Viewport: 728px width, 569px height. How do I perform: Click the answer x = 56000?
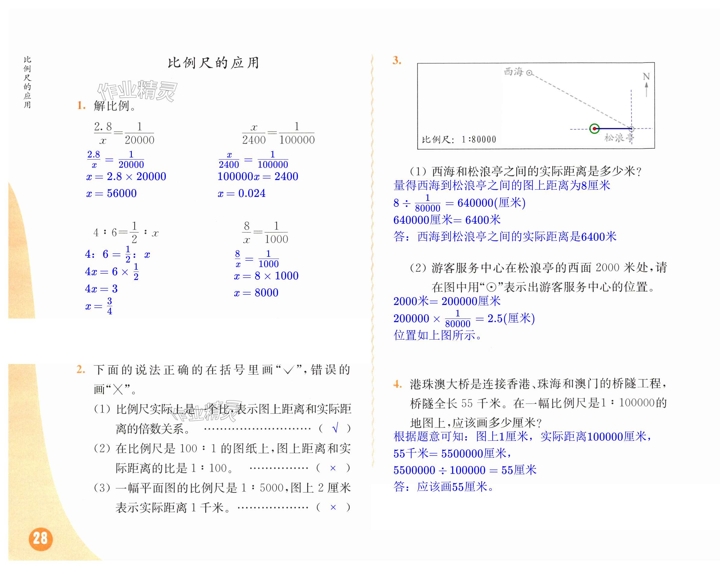pyautogui.click(x=111, y=193)
